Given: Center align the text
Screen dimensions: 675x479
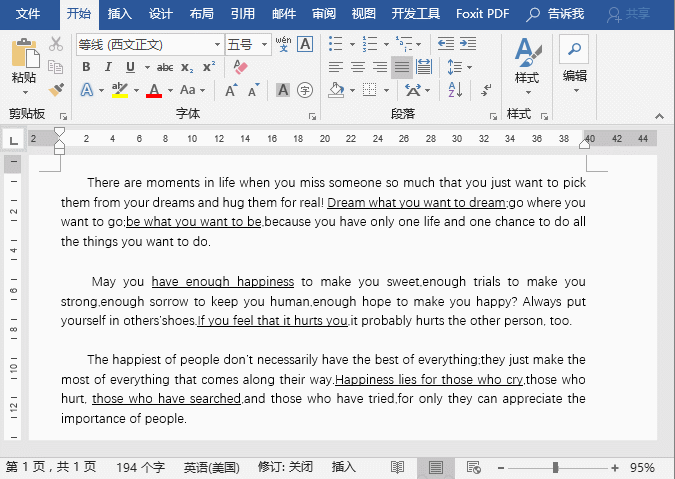Looking at the screenshot, I should (358, 67).
